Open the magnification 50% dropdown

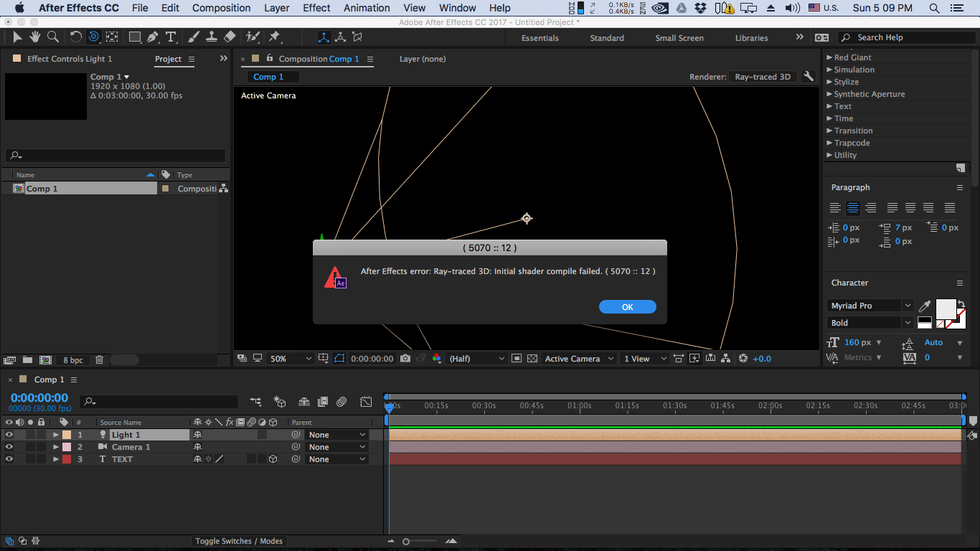291,359
